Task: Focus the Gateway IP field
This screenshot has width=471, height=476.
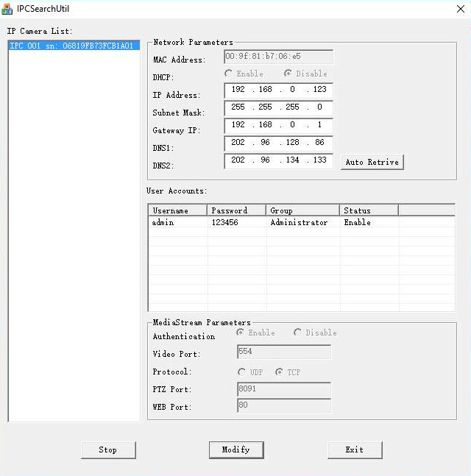Action: [278, 125]
